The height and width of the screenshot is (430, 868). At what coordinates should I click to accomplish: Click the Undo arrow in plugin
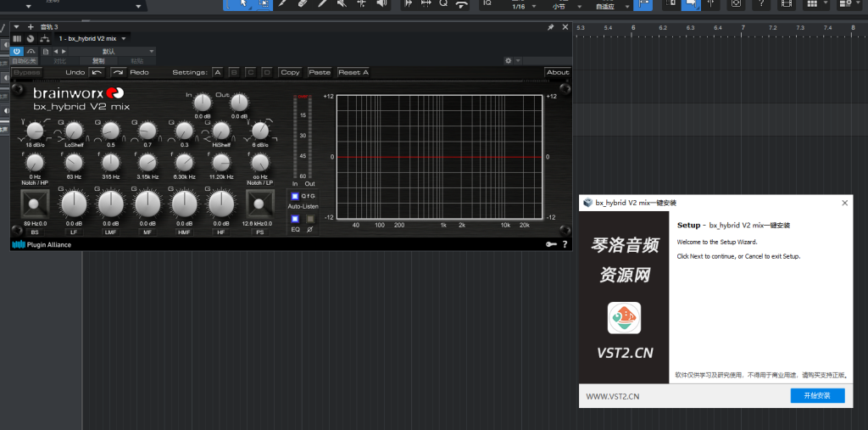click(x=97, y=73)
